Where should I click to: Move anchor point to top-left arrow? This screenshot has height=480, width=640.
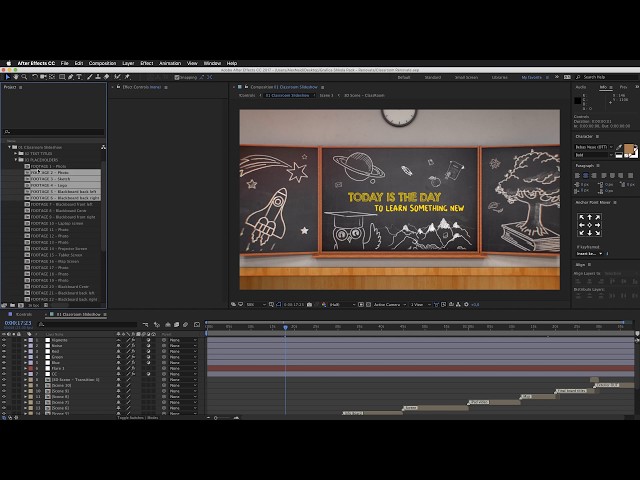582,217
